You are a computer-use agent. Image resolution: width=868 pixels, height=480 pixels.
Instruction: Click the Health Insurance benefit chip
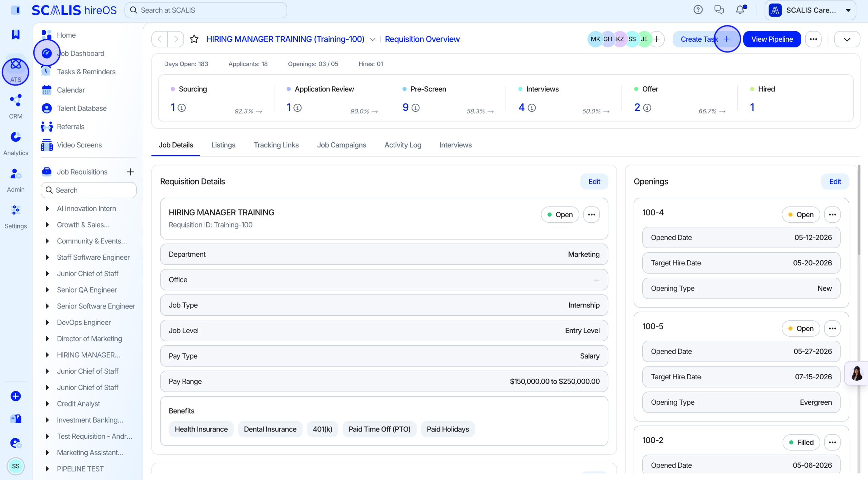click(201, 429)
